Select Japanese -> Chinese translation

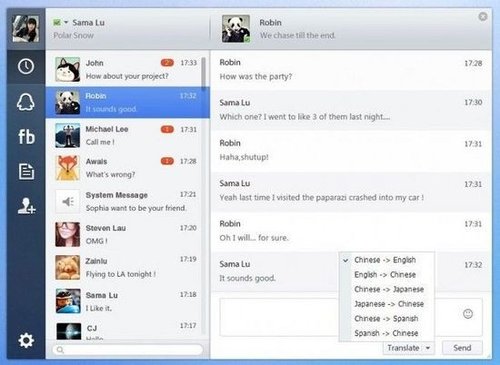click(389, 304)
